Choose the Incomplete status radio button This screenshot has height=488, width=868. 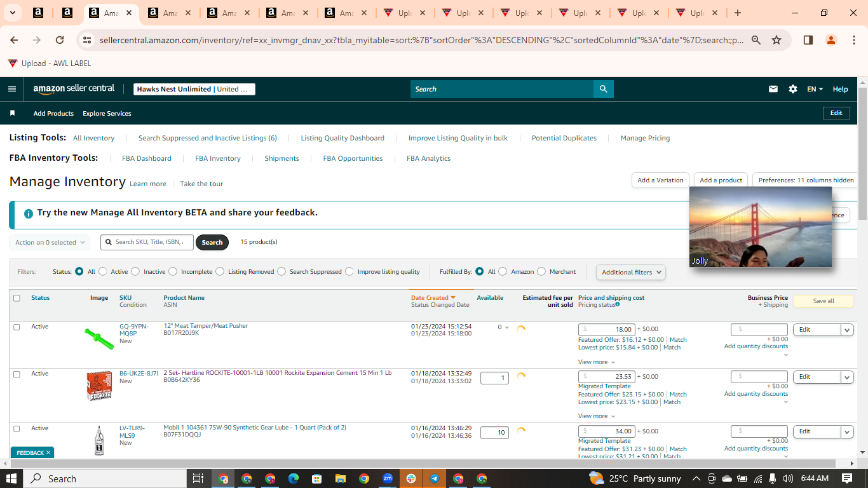pos(173,271)
